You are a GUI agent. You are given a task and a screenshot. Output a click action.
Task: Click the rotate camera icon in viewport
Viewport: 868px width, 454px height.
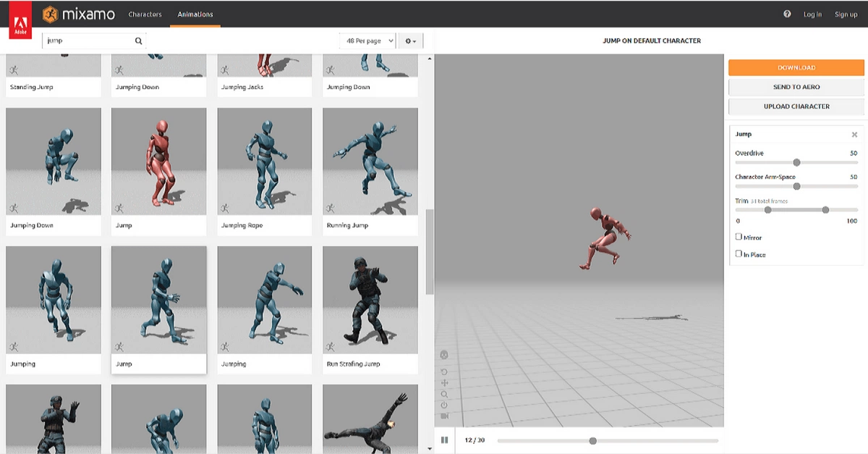coord(444,371)
